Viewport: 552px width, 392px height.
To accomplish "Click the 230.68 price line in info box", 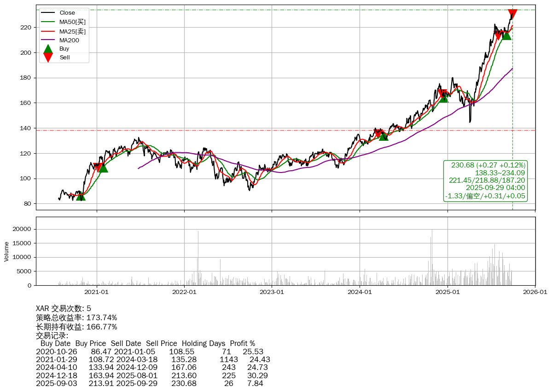I will tap(488, 165).
